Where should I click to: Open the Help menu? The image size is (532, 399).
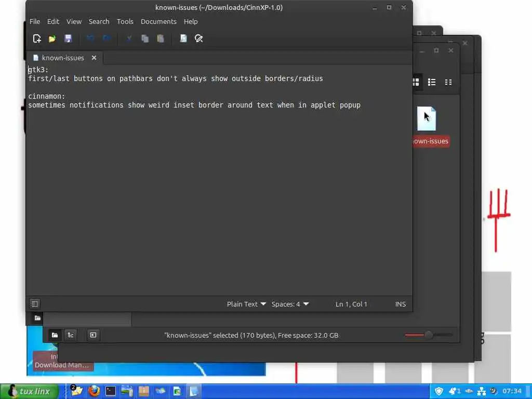click(191, 21)
